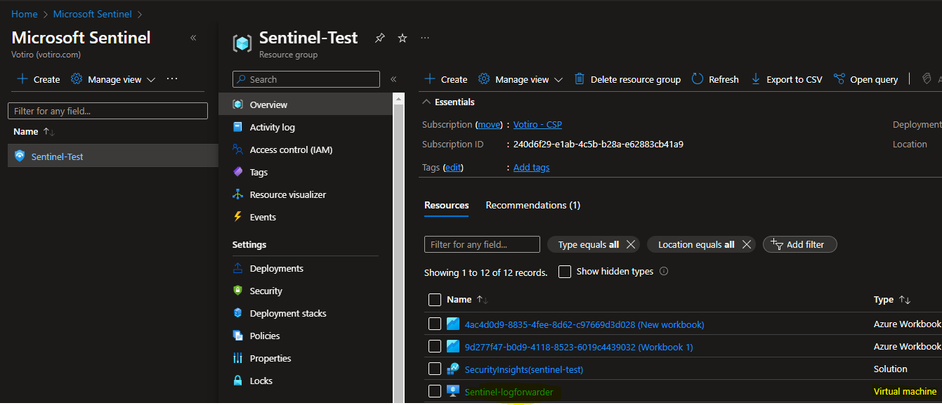Viewport: 942px width, 405px height.
Task: Open more options ellipsis in Sentinel pane
Action: tap(172, 79)
